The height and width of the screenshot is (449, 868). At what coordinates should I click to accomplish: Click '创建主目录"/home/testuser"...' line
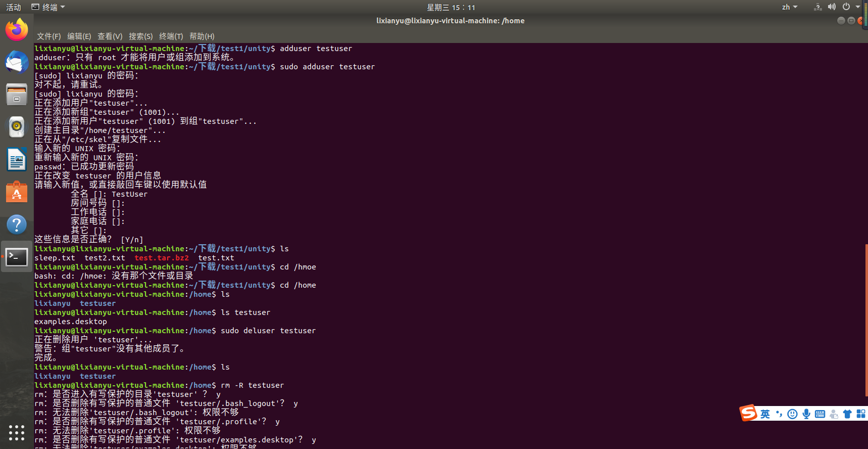[x=100, y=130]
